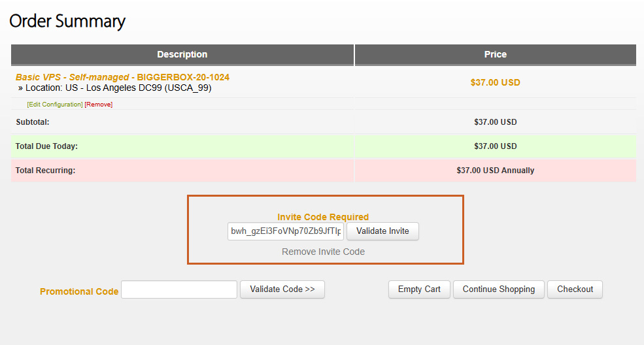Click the Price column header
This screenshot has height=345, width=644.
coord(495,55)
